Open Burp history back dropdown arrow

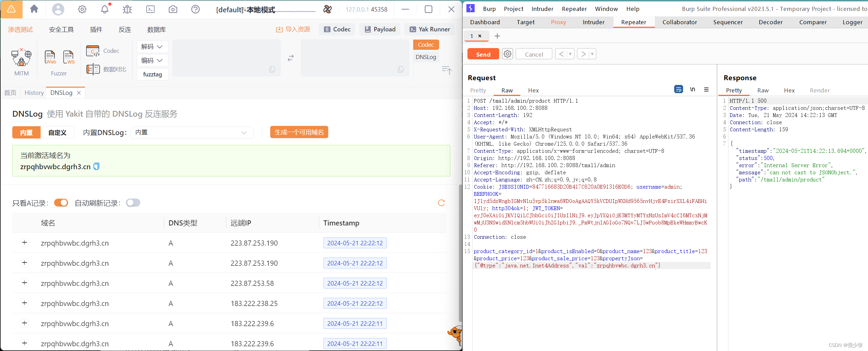tap(570, 54)
